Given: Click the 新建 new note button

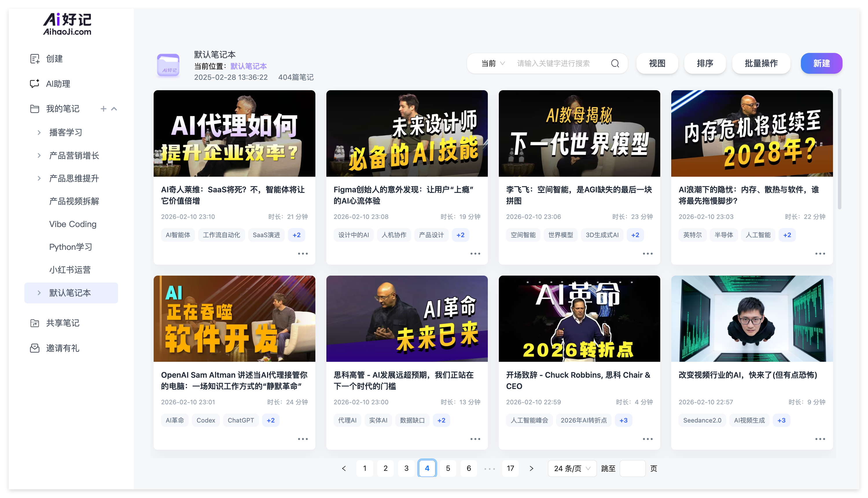Looking at the screenshot, I should click(821, 63).
